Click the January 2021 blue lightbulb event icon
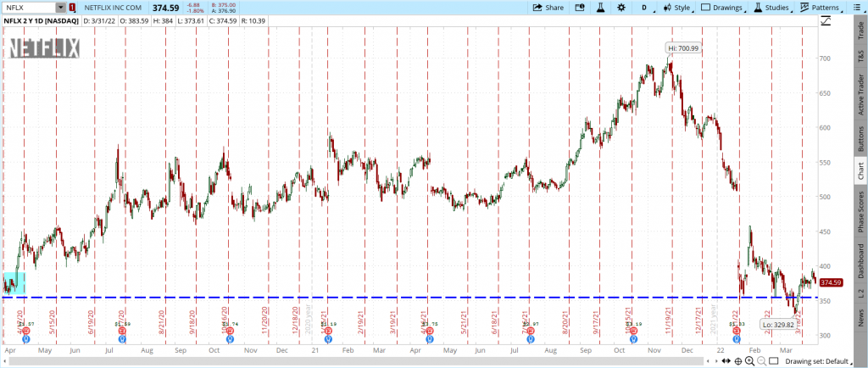The image size is (868, 368). tap(328, 339)
